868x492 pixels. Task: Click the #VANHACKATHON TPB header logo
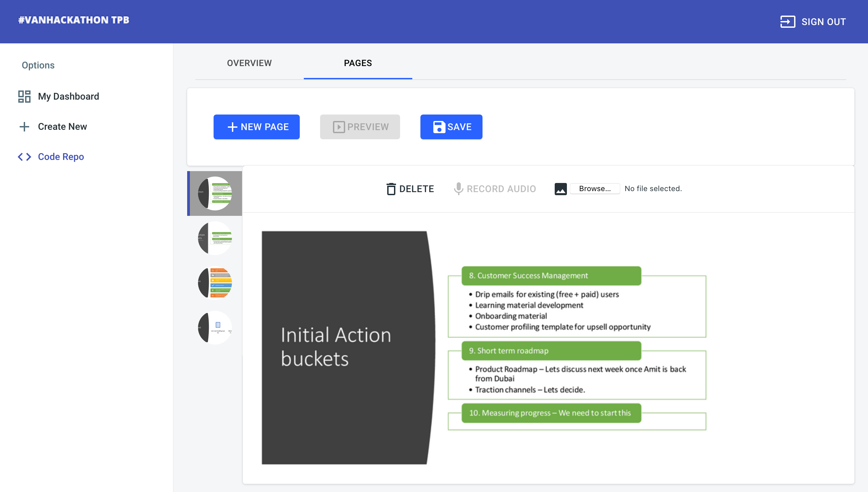[74, 20]
